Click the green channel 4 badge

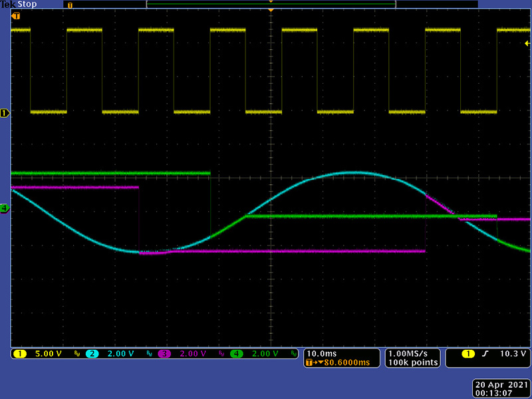237,354
